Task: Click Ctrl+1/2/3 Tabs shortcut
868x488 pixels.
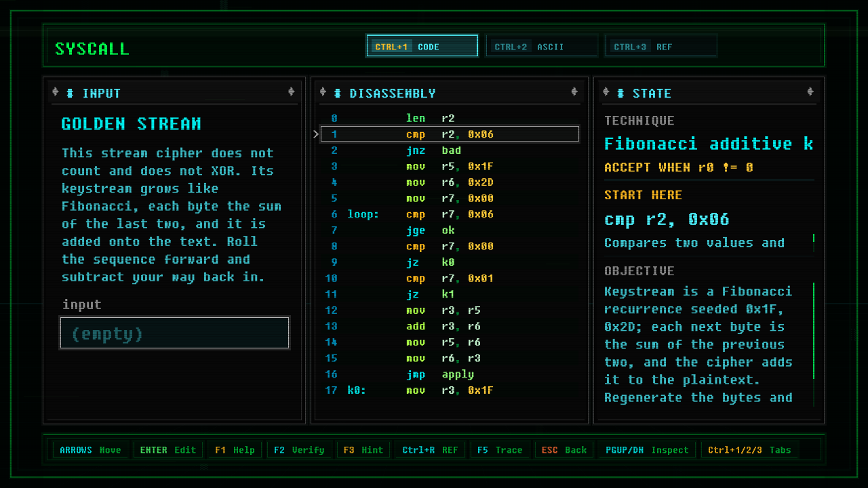Action: click(x=751, y=449)
